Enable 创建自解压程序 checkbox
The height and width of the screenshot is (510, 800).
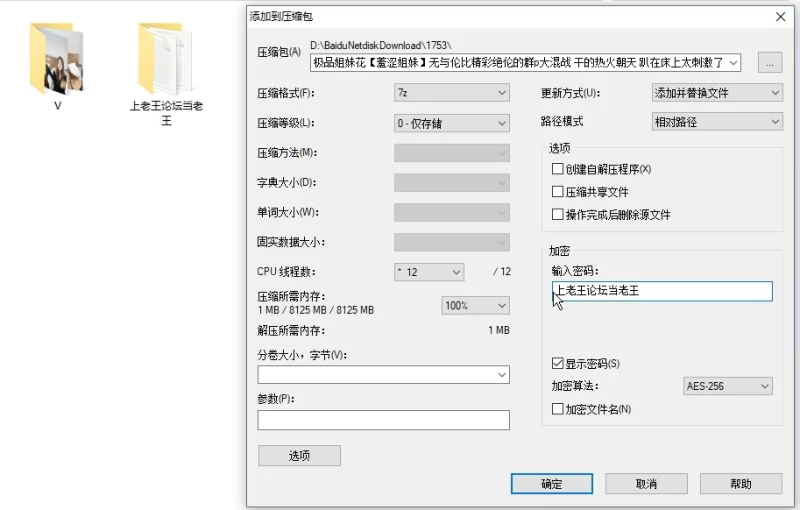tap(558, 169)
